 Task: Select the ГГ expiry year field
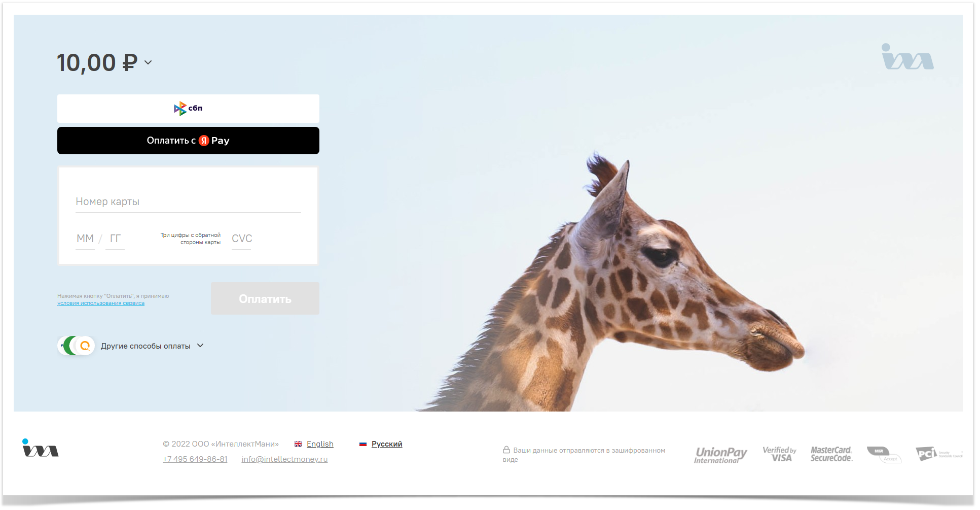[x=115, y=239]
